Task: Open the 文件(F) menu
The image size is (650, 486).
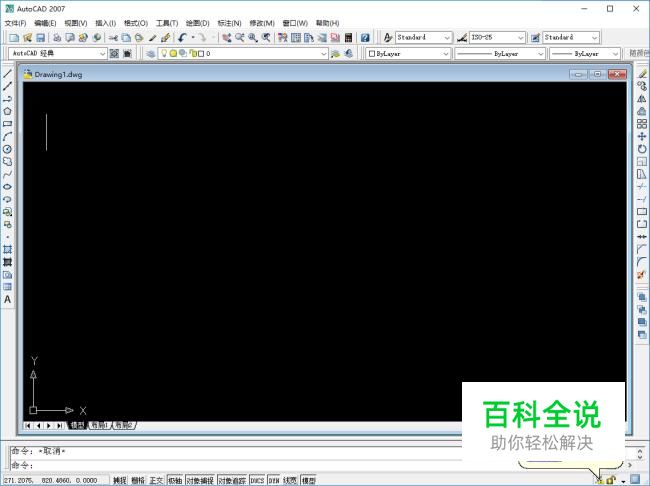Action: tap(15, 23)
